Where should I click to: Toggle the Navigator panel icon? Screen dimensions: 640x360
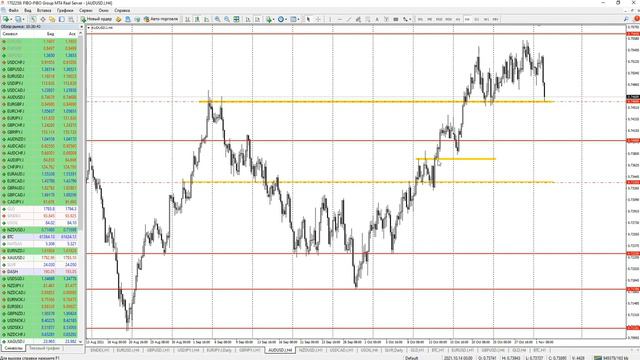52,19
